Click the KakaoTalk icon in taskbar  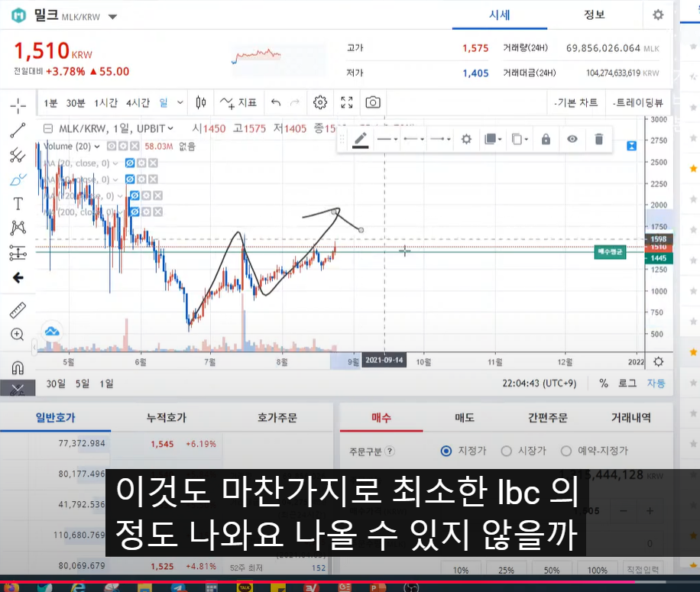(x=245, y=587)
